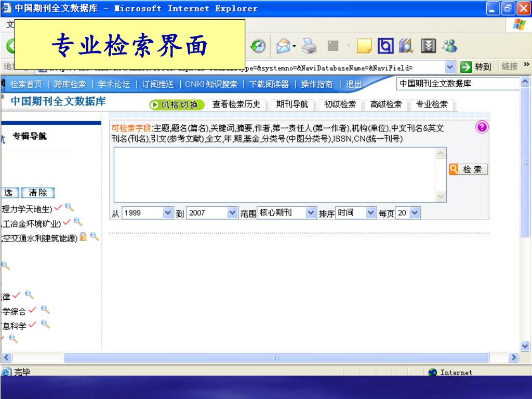Click the horizontal scrollbar right arrow
This screenshot has width=532, height=399.
coord(514,357)
